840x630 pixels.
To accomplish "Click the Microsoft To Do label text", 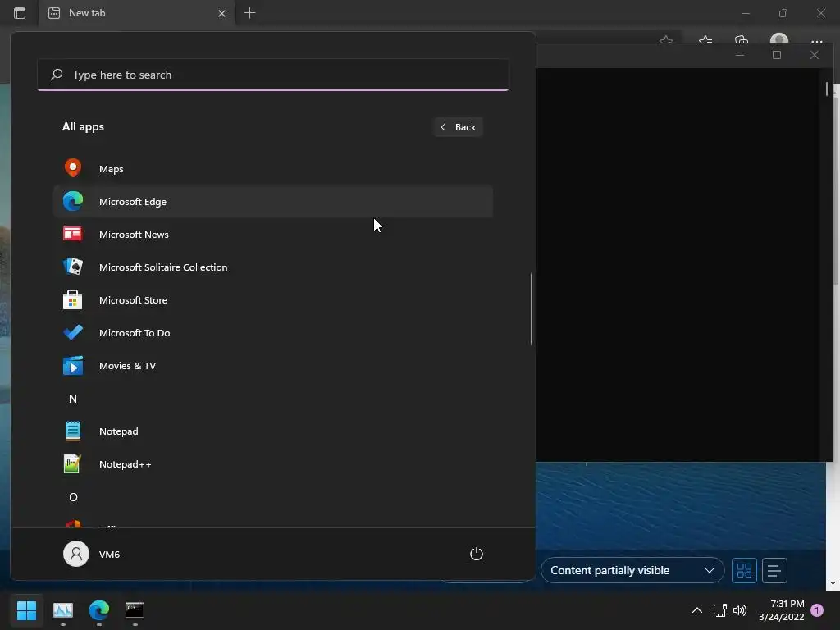I will coord(135,333).
